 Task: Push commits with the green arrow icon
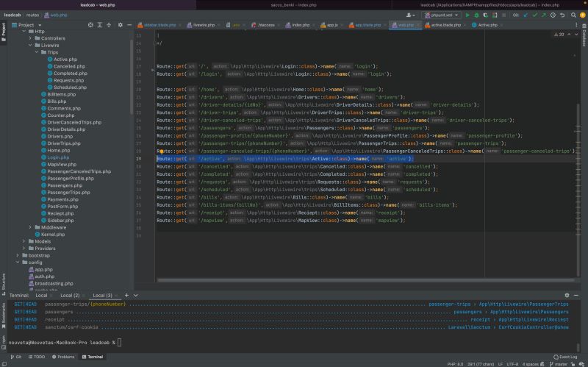[544, 15]
